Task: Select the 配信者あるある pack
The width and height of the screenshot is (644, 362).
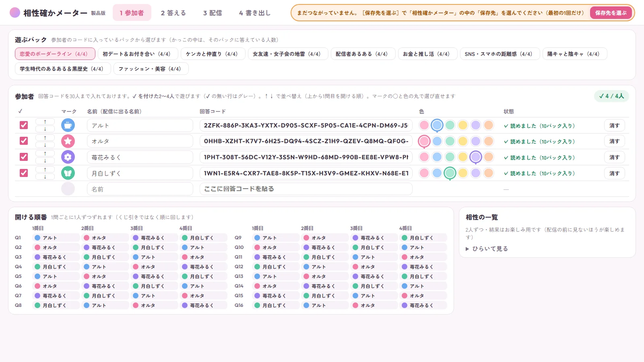Action: (363, 54)
